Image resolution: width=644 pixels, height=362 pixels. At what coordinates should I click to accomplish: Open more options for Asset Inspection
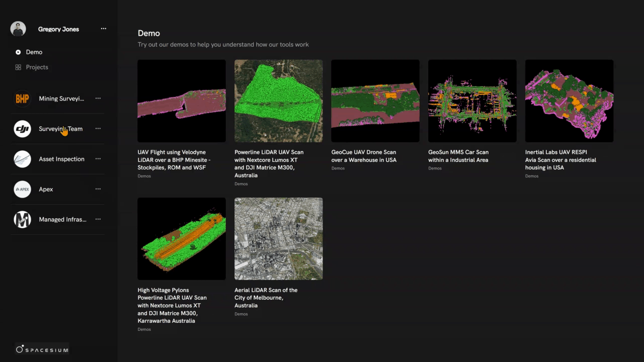click(98, 159)
